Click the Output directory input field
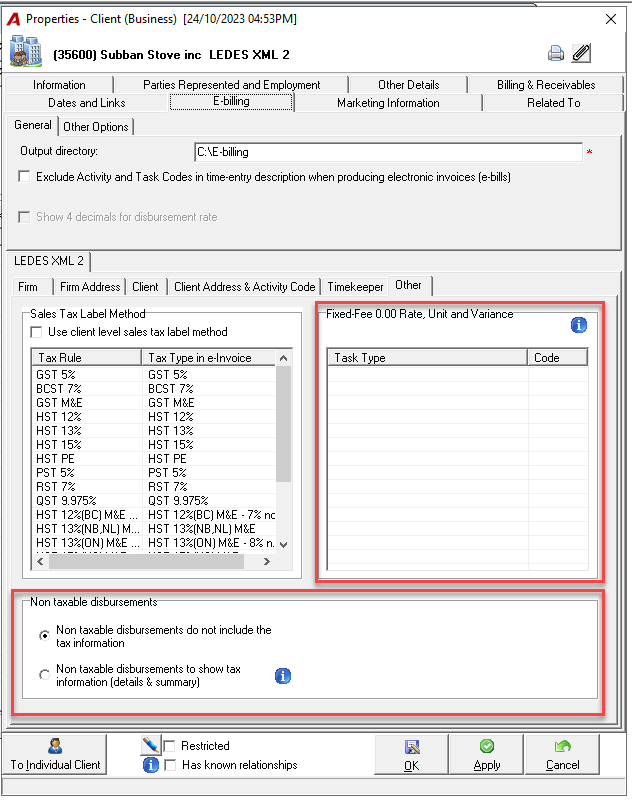Screen dimensions: 632x800 coord(388,152)
